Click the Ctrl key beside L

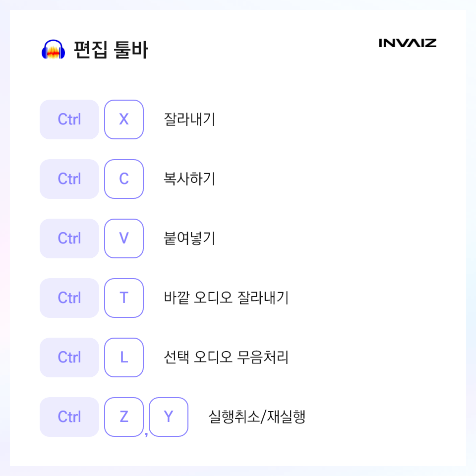(x=69, y=357)
